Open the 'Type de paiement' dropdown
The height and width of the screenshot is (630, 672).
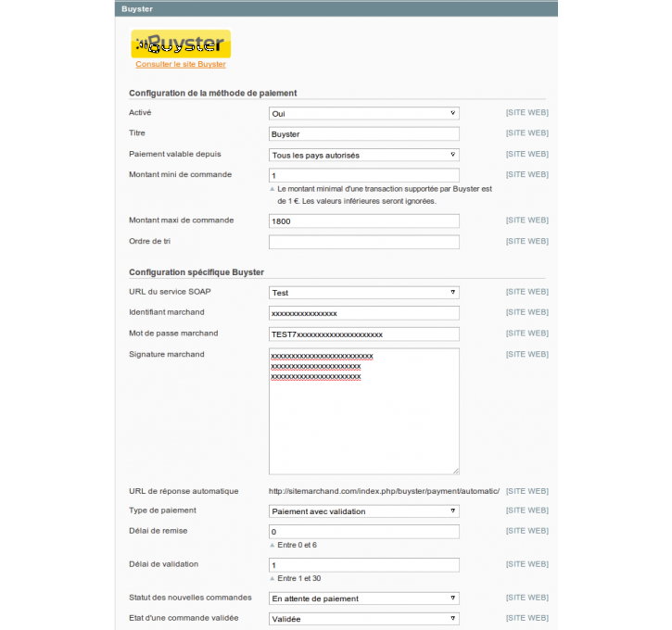point(364,510)
